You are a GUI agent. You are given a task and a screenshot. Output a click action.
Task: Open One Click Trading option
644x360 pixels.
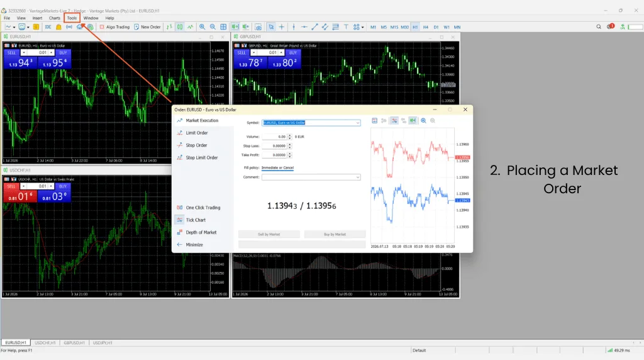[203, 208]
